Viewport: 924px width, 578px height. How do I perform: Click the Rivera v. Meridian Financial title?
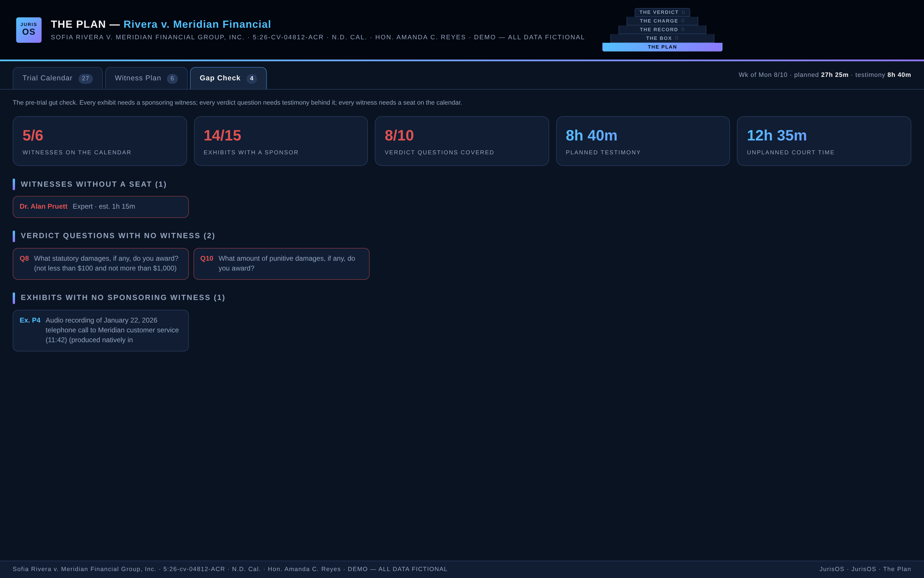(x=197, y=24)
